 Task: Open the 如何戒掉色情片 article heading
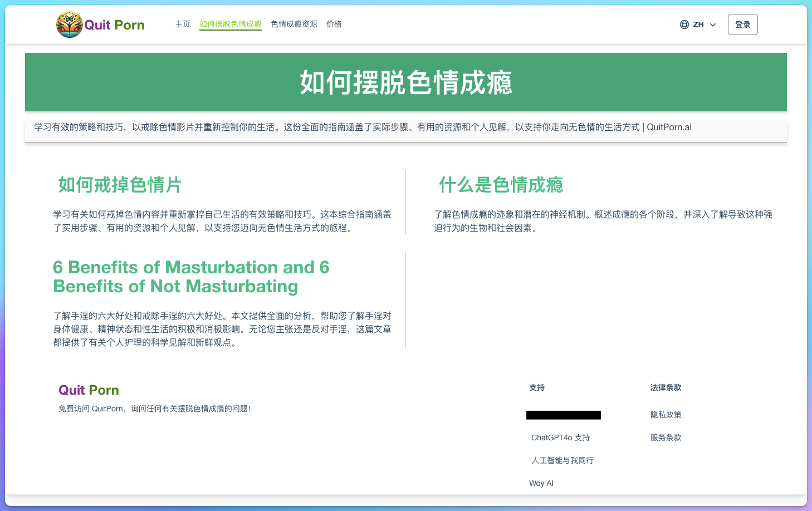pyautogui.click(x=119, y=185)
